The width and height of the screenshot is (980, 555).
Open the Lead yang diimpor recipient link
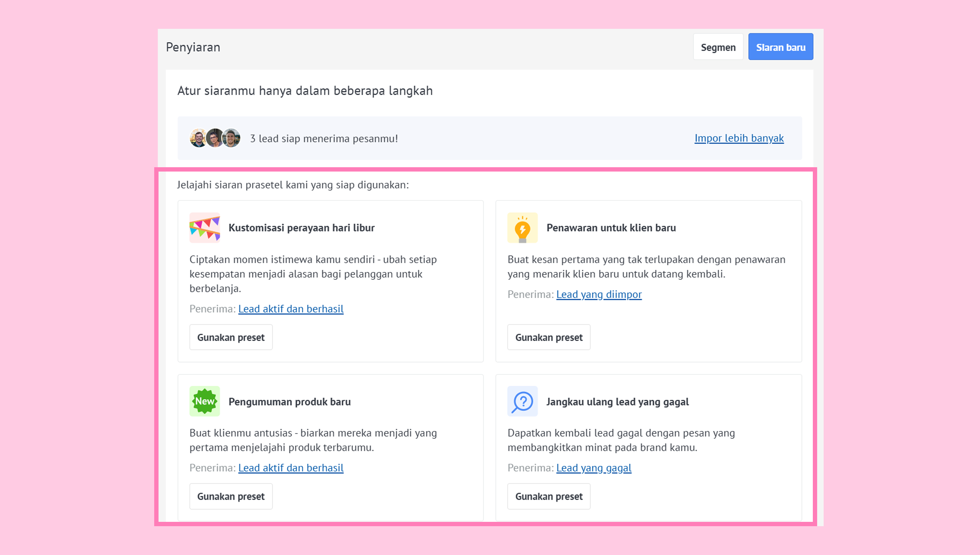[x=599, y=294]
